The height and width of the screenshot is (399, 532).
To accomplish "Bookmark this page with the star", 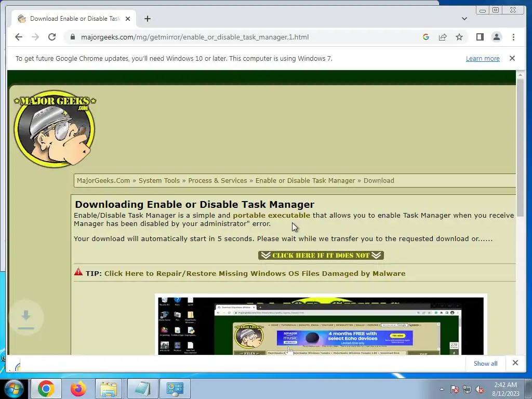I will pyautogui.click(x=459, y=37).
